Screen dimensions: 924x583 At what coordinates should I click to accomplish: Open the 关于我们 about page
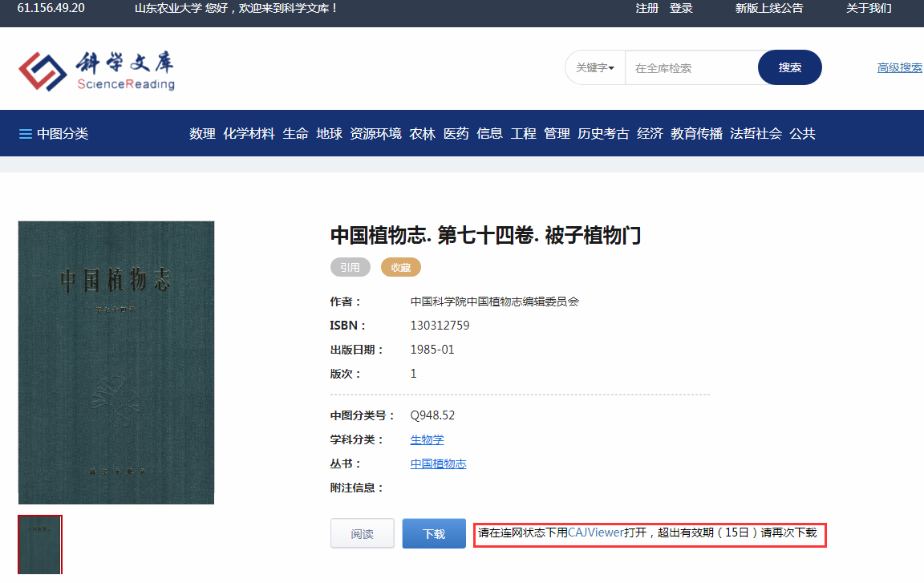(x=869, y=8)
